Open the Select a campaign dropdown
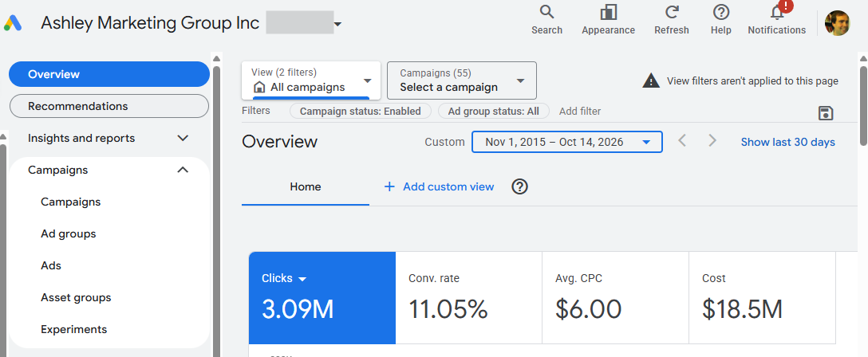 point(462,80)
